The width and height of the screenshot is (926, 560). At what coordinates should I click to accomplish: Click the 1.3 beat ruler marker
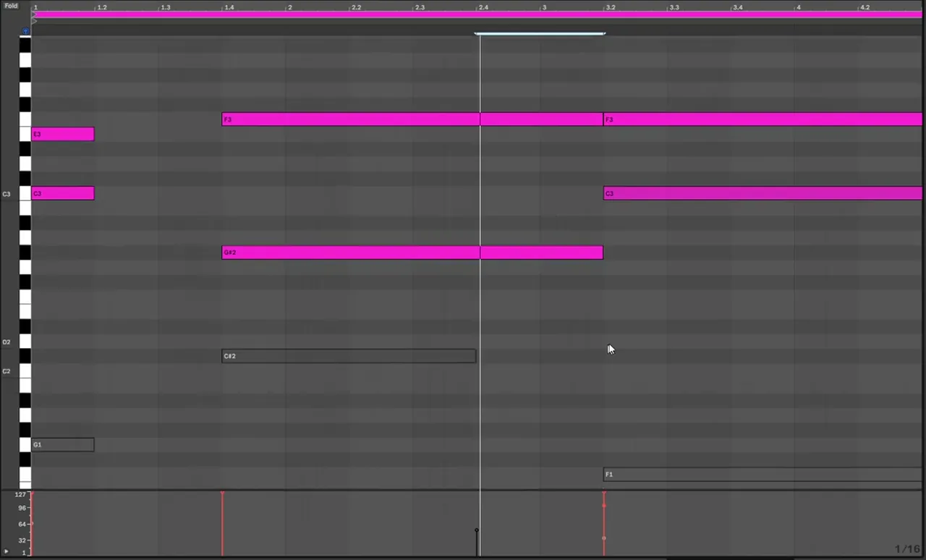[x=166, y=7]
